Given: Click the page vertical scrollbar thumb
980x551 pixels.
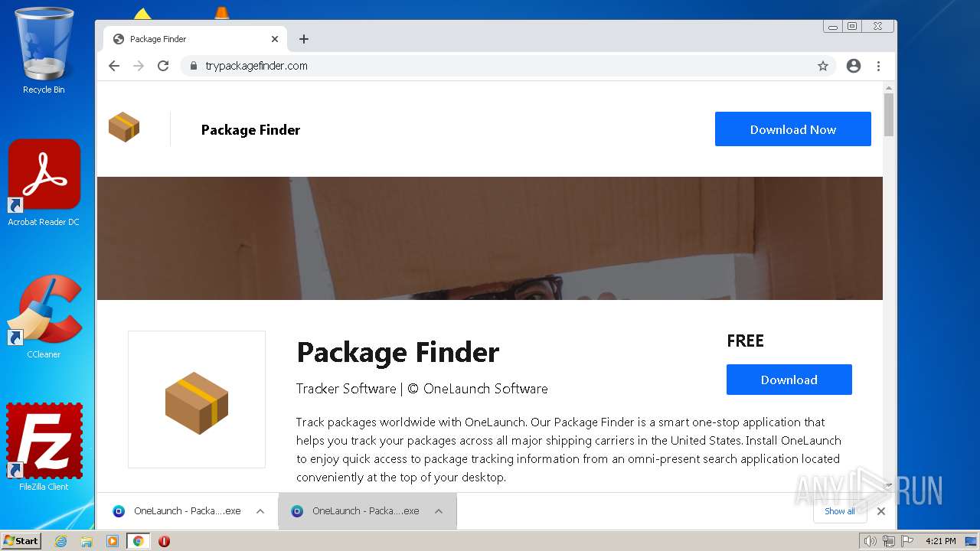Looking at the screenshot, I should [889, 115].
